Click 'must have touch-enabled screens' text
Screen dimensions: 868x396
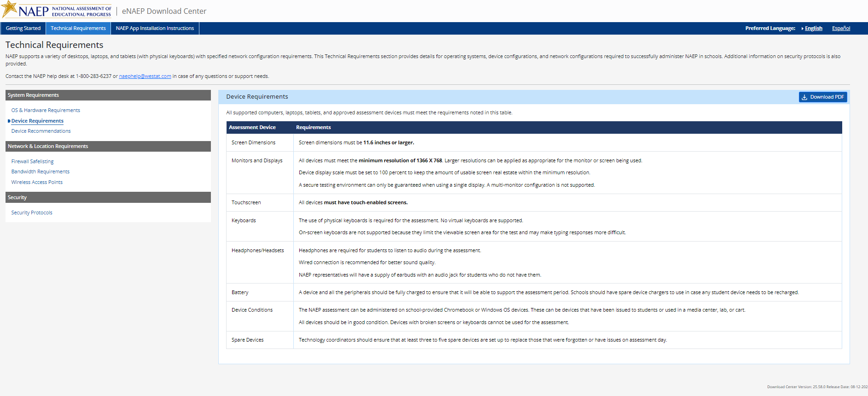tap(366, 202)
